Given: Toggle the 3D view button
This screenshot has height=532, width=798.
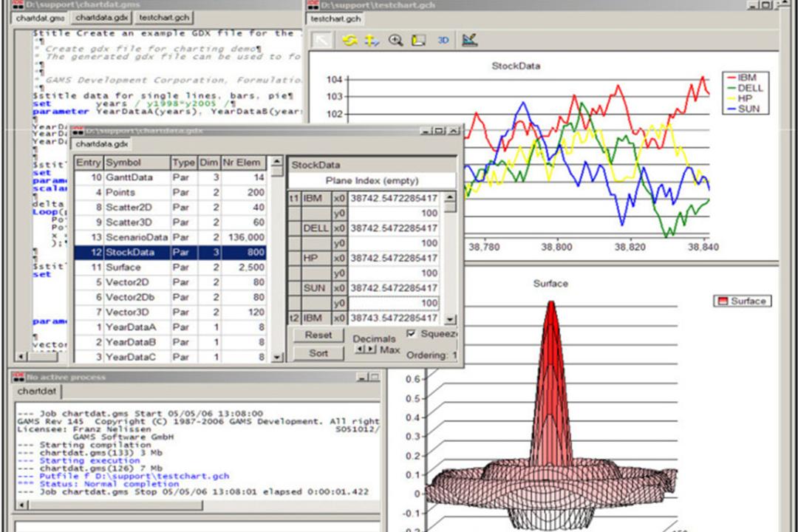Looking at the screenshot, I should click(443, 40).
